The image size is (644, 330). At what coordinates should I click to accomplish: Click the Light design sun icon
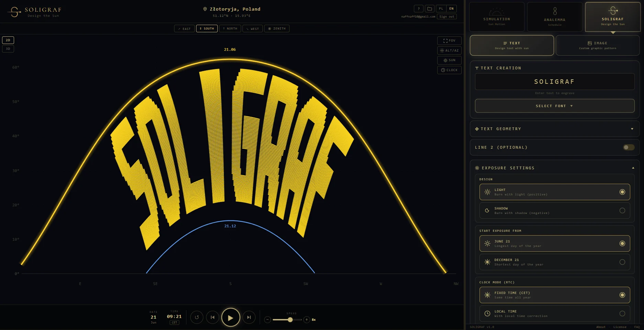click(487, 192)
